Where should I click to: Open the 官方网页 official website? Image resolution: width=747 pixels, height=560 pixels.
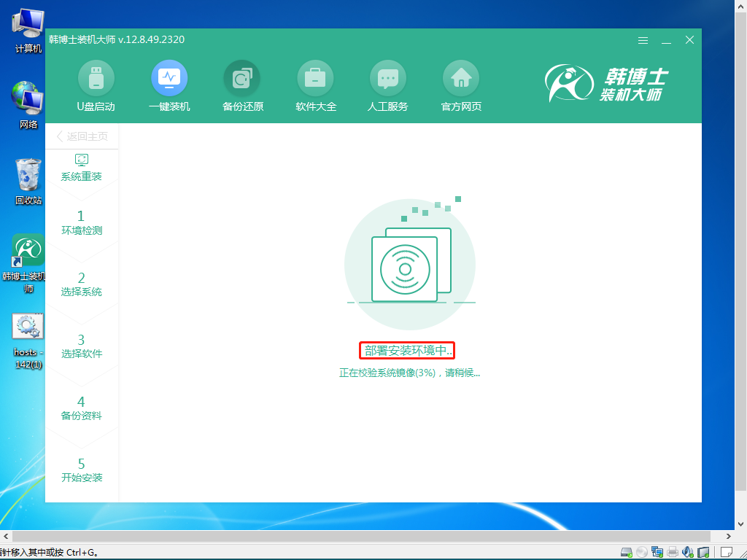pos(460,86)
